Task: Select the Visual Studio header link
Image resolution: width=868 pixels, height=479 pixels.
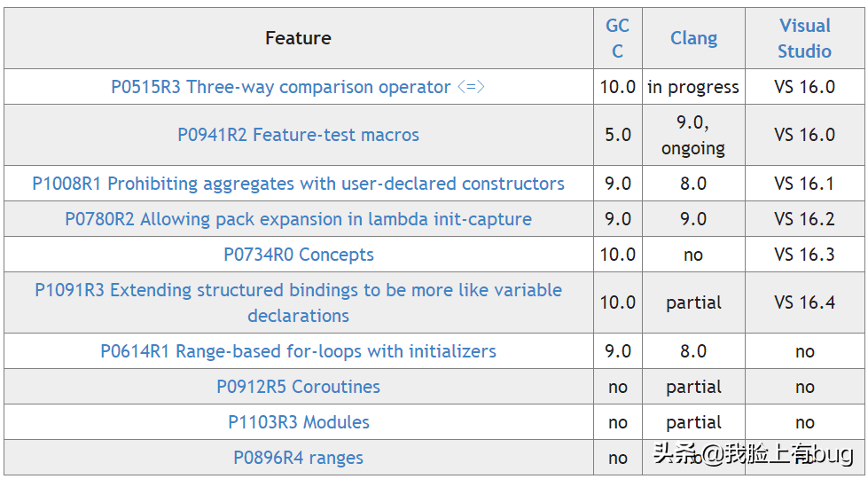Action: click(x=804, y=38)
